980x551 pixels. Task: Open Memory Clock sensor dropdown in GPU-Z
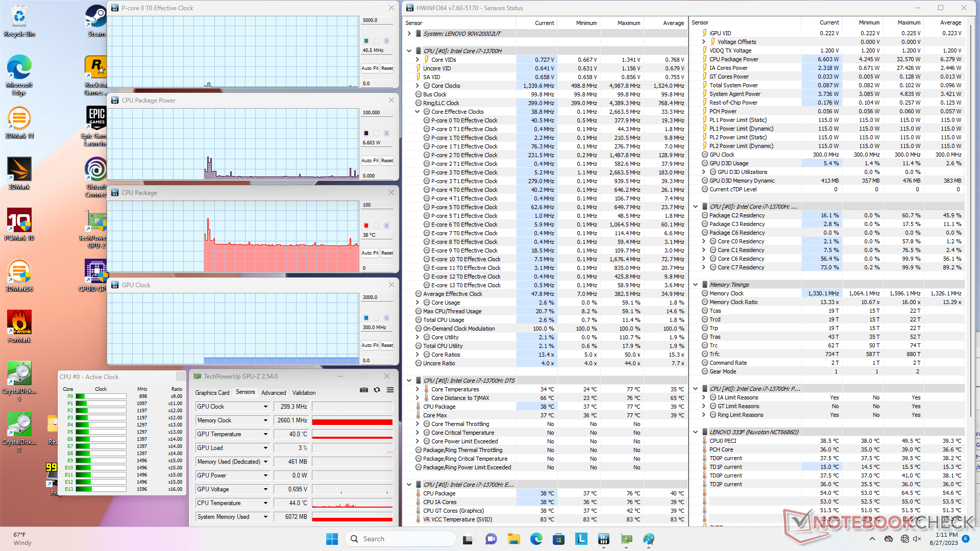pyautogui.click(x=265, y=420)
